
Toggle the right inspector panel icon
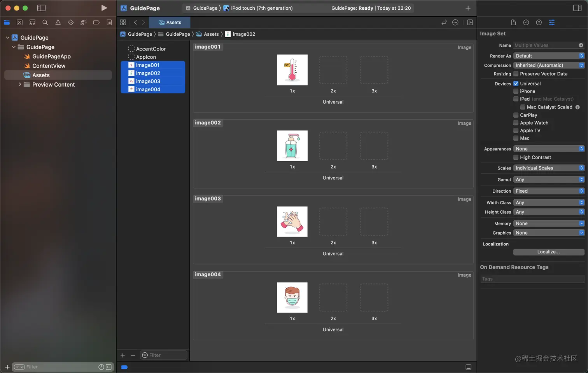click(x=577, y=8)
